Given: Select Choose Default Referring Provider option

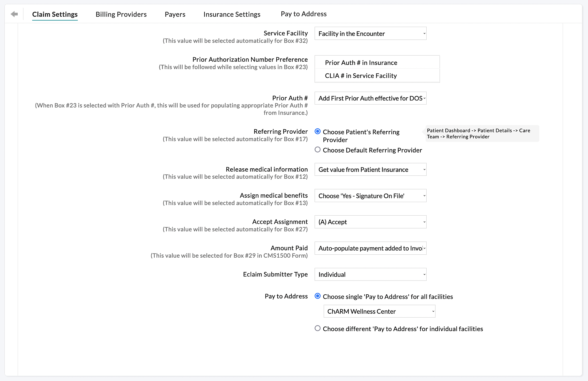Looking at the screenshot, I should coord(318,150).
